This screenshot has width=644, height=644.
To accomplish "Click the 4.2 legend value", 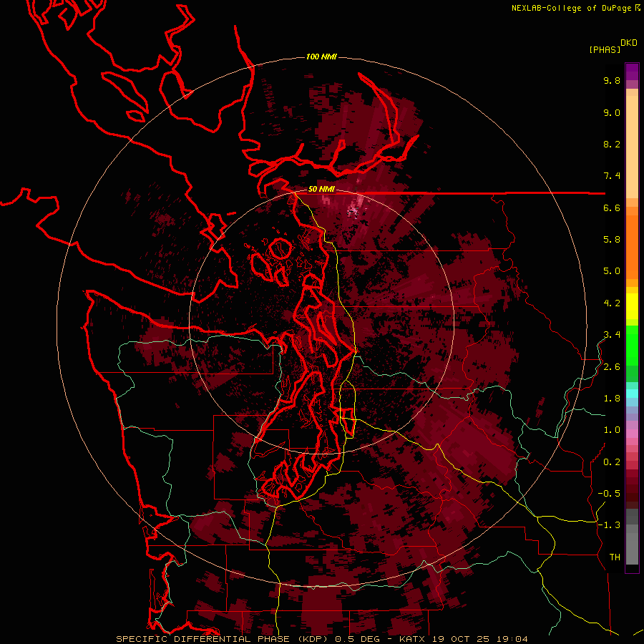I will [x=612, y=303].
